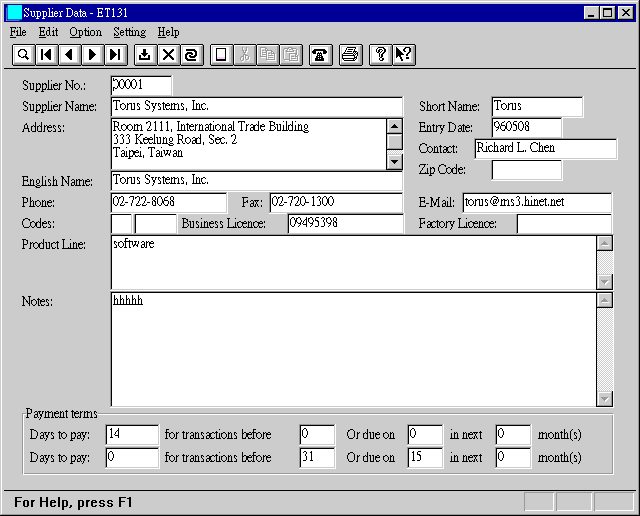Click inside the Product Line text area

[353, 262]
